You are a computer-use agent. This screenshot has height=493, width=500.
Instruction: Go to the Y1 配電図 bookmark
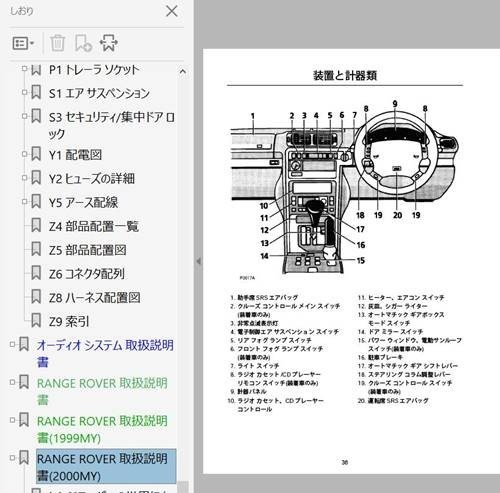(x=75, y=155)
